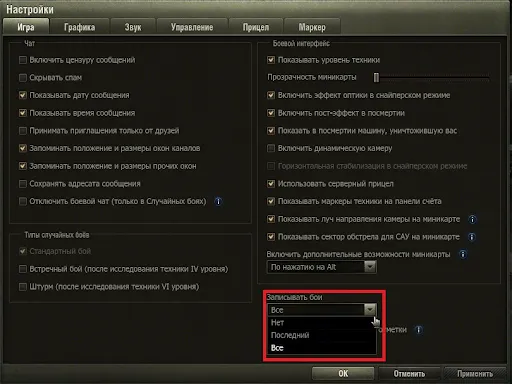Uncheck Показывать дату сообщения

pos(23,95)
